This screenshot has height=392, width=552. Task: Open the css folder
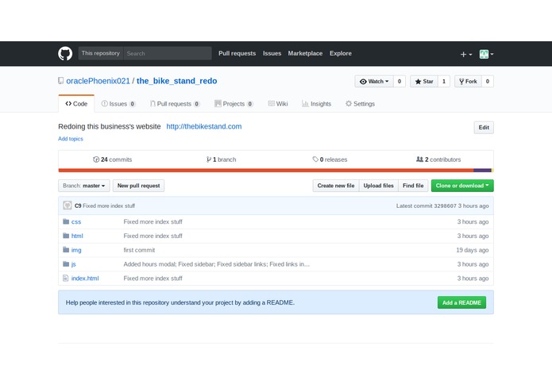click(76, 222)
